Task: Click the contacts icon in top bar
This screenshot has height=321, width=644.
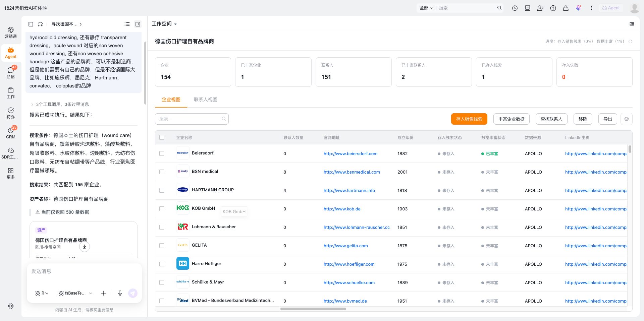Action: coord(540,8)
